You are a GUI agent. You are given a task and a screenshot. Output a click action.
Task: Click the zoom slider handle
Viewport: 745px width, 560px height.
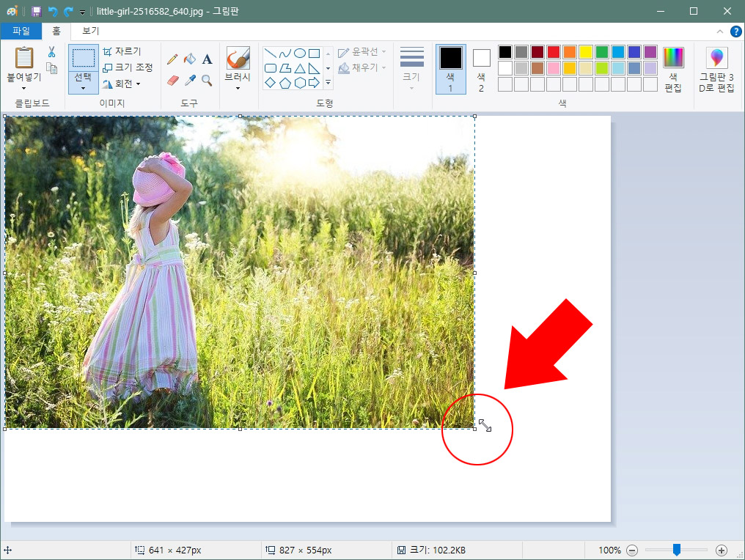pos(677,550)
